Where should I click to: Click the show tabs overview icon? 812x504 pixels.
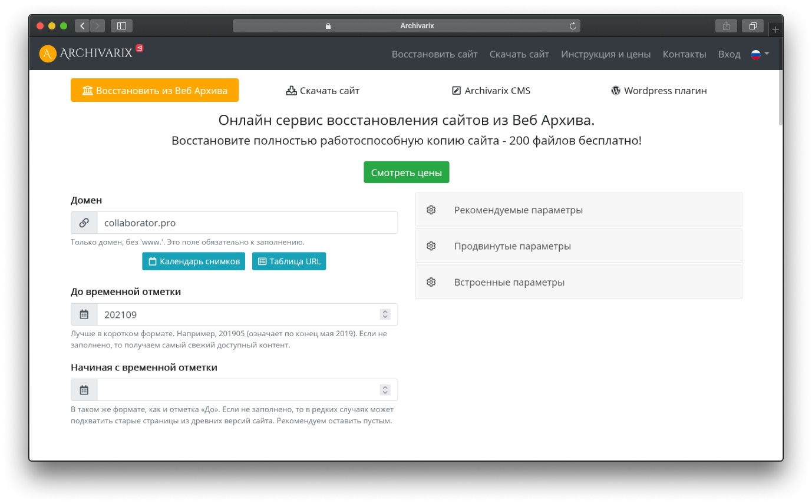[752, 26]
